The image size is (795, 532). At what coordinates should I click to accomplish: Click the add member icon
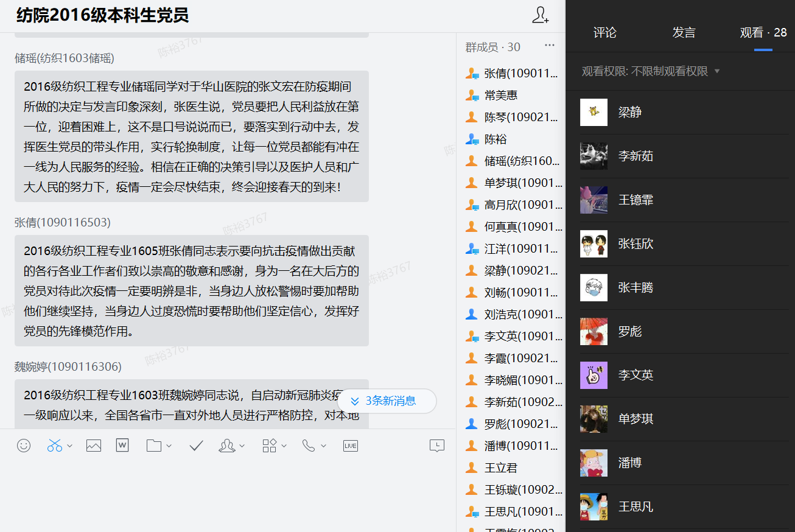point(540,15)
